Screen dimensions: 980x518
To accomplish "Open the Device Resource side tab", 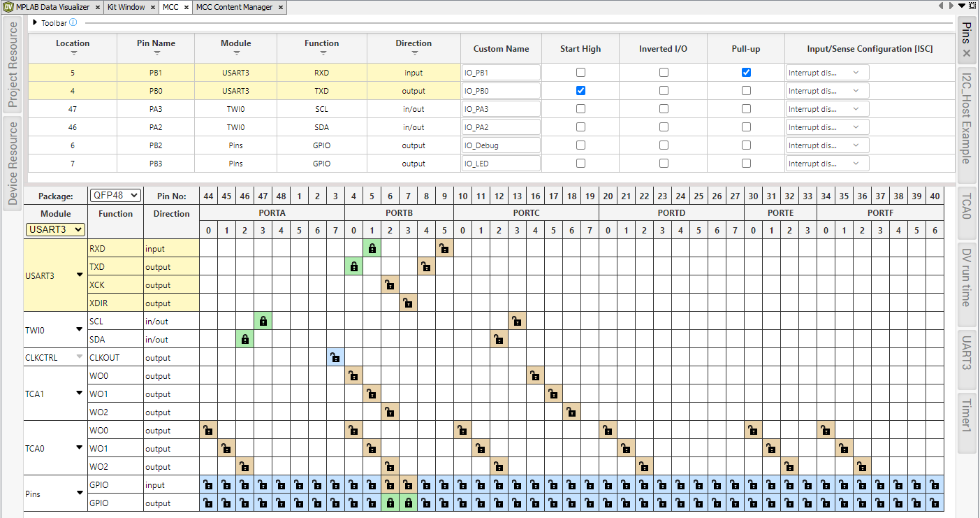I will point(12,163).
